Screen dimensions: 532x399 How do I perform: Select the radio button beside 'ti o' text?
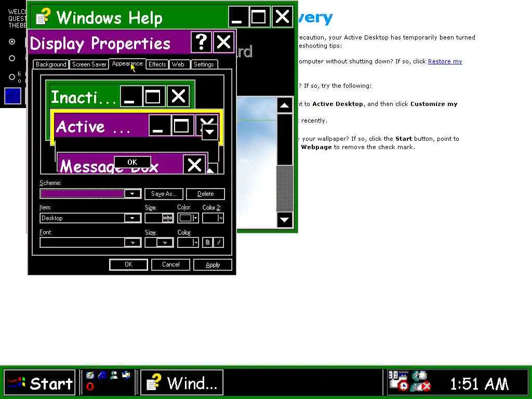12,77
